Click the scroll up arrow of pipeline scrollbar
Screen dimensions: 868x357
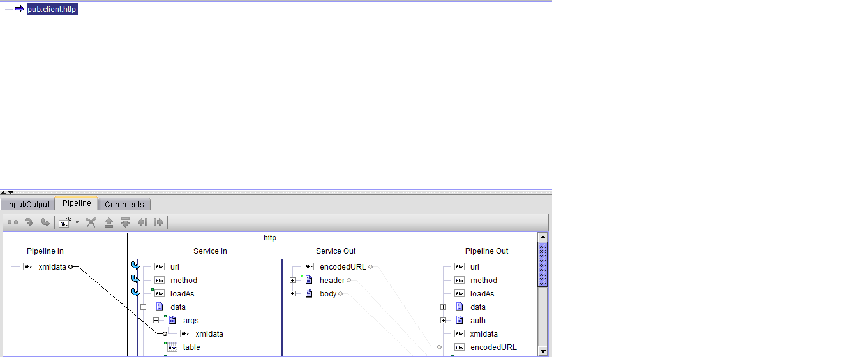pos(542,237)
